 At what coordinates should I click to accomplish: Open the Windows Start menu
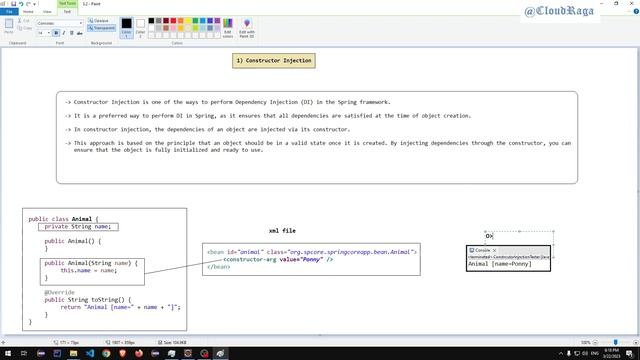(7, 353)
